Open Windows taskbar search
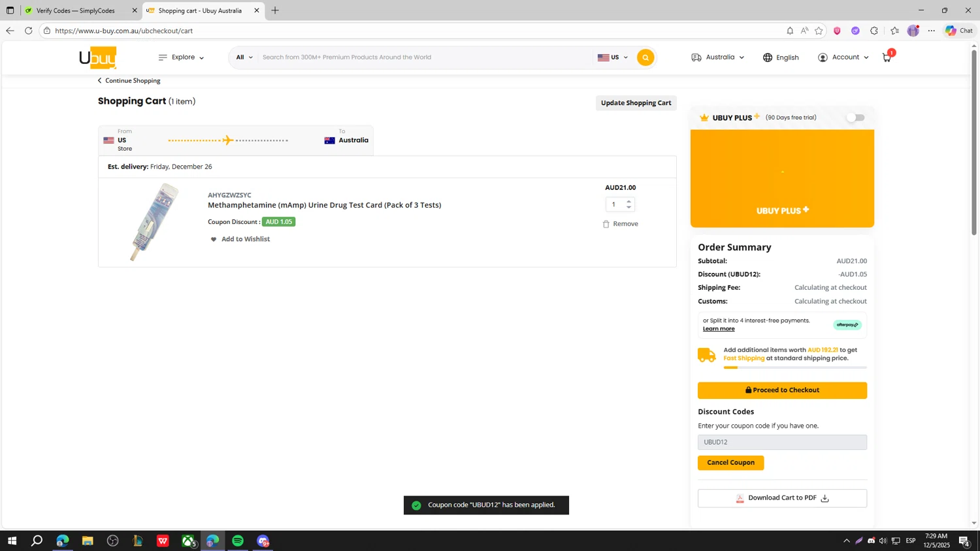This screenshot has width=980, height=551. 37,541
